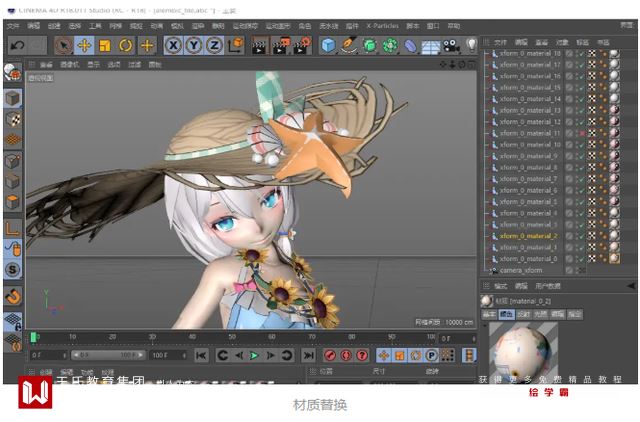Toggle X axis lock

click(173, 45)
